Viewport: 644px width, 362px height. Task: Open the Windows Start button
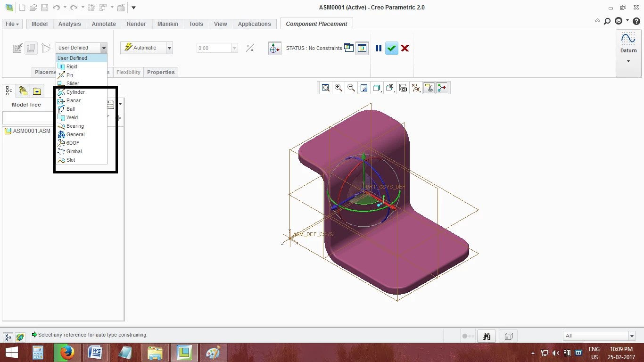12,353
